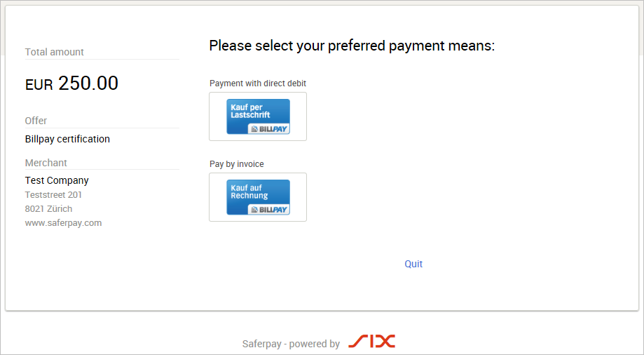
Task: Click the 'Pay by invoice' label
Action: click(x=237, y=163)
